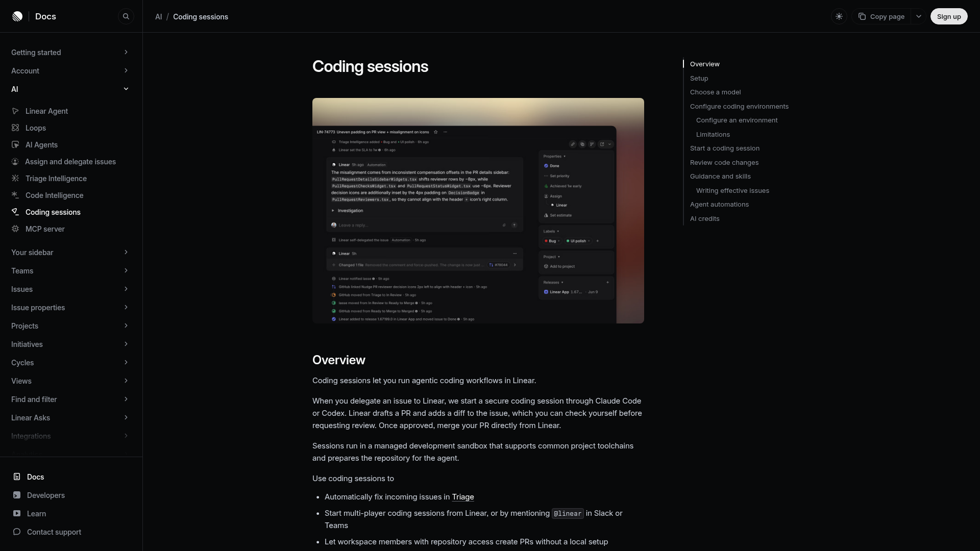The height and width of the screenshot is (551, 980).
Task: Open the Initiatives sidebar section
Action: tap(70, 344)
